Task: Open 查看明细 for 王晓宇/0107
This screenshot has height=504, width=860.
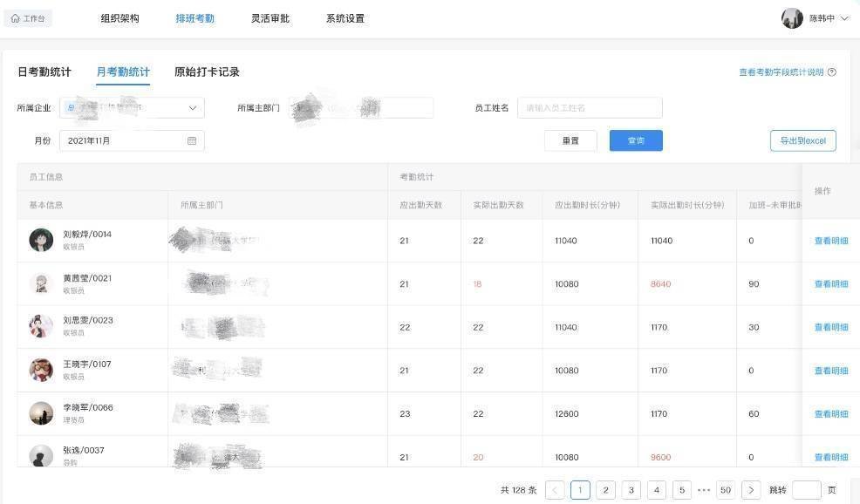Action: point(831,371)
